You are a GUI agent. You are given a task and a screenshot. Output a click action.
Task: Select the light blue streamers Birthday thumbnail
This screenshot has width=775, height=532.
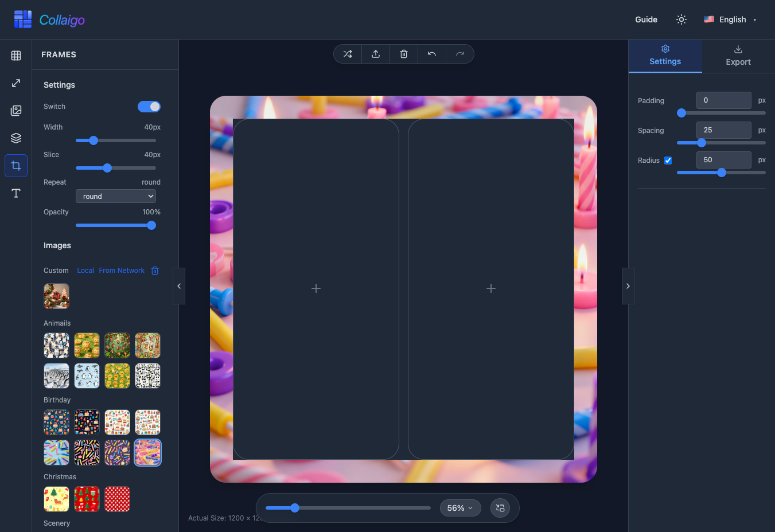click(56, 453)
